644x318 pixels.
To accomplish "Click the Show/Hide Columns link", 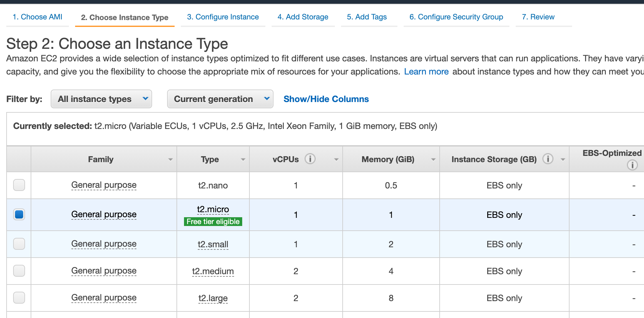I will 326,99.
